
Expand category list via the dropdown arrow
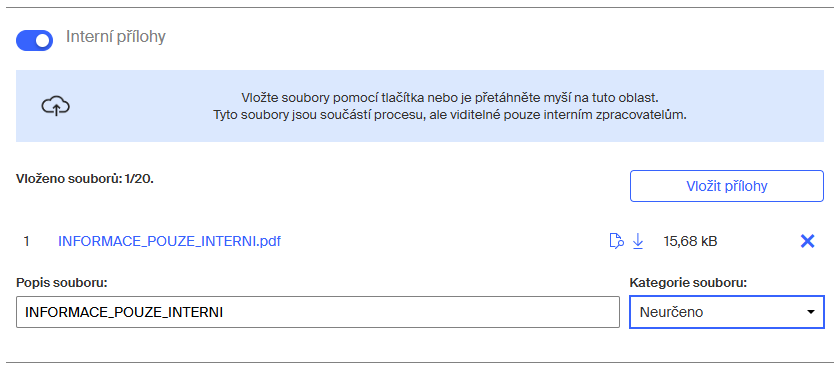(x=811, y=312)
